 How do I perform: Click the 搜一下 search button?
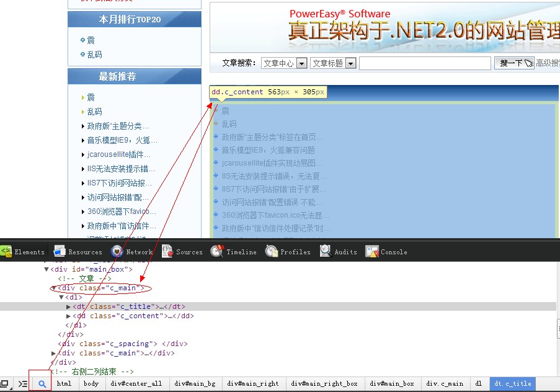tap(514, 63)
